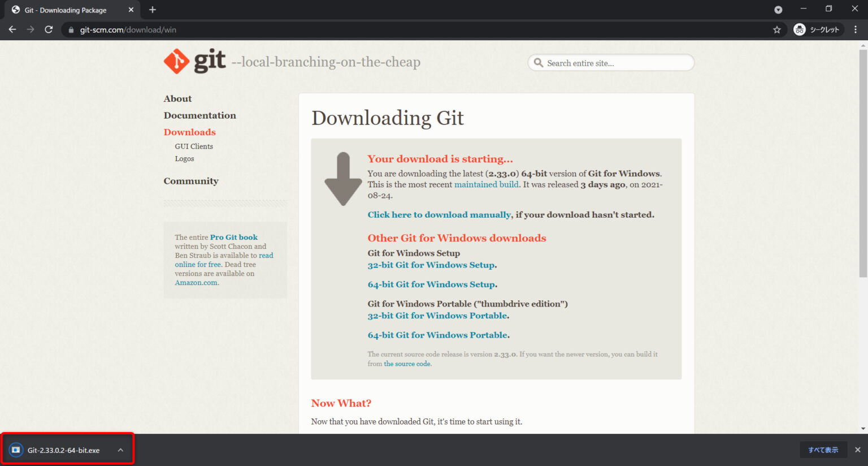868x466 pixels.
Task: Open the About menu item
Action: [177, 98]
